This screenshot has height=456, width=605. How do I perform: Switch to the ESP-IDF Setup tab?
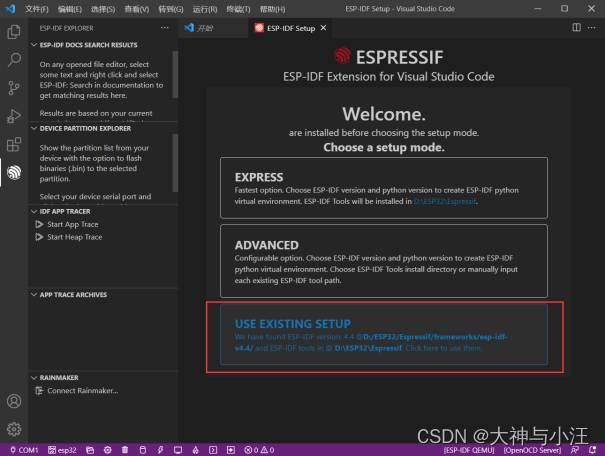291,28
